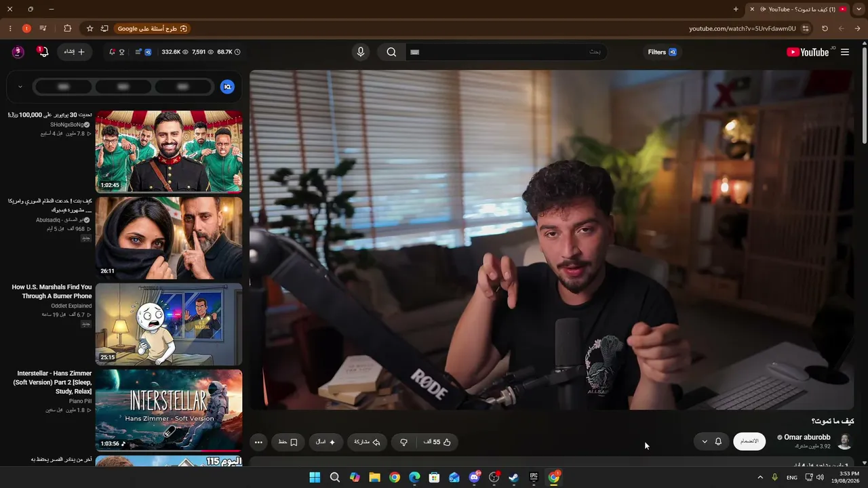The height and width of the screenshot is (488, 868).
Task: Visit the Piano Pill channel
Action: pos(80,401)
